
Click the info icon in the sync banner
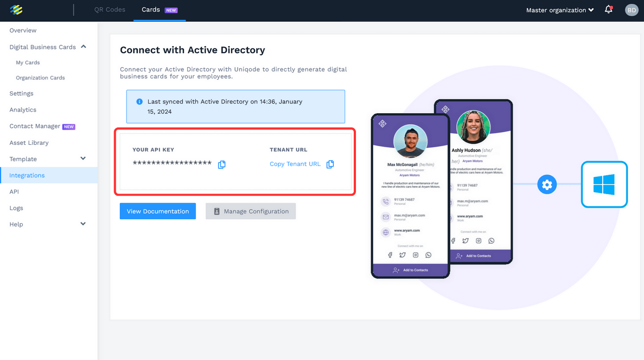pyautogui.click(x=139, y=101)
